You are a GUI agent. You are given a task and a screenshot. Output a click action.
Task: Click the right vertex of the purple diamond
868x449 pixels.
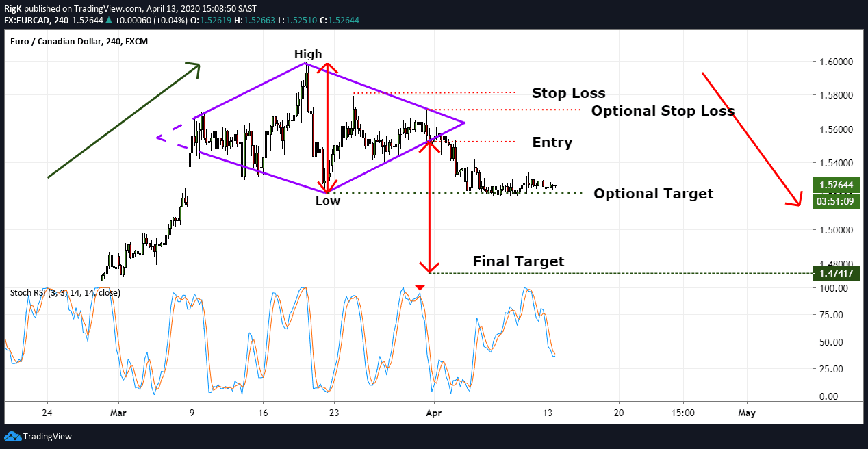coord(464,123)
